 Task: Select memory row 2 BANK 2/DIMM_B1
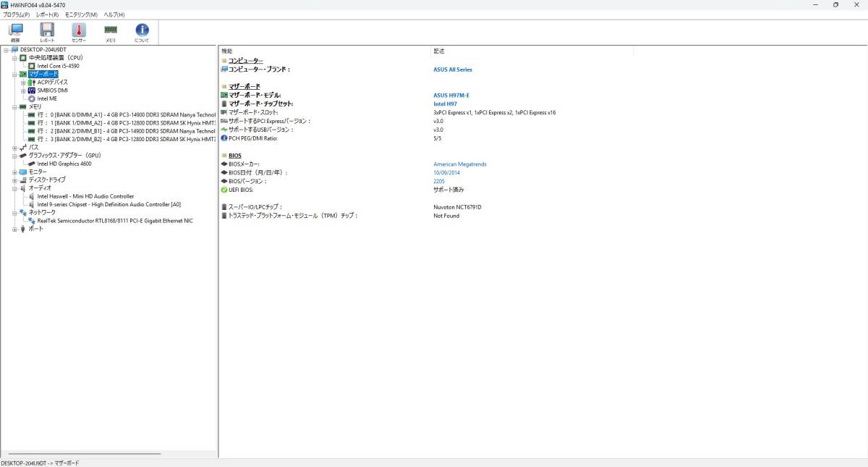pos(127,131)
